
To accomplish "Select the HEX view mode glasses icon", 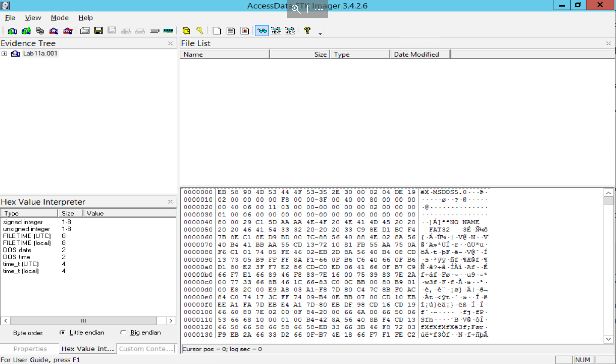I will click(290, 31).
